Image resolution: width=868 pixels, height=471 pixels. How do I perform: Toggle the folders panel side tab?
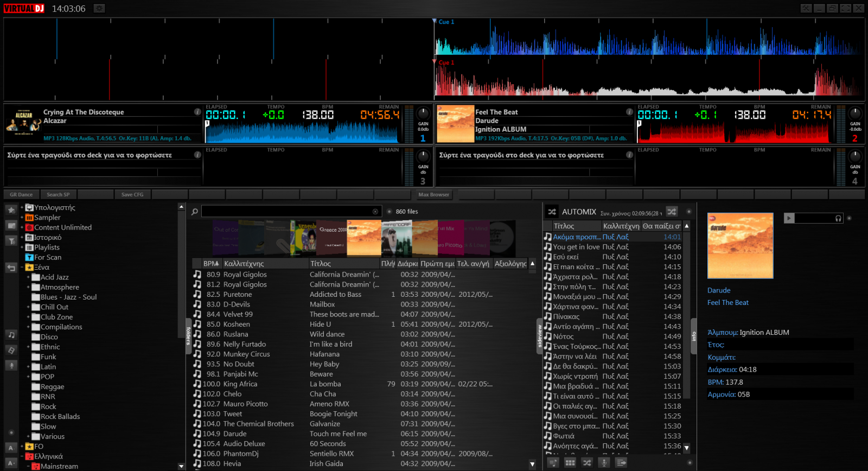click(x=188, y=336)
